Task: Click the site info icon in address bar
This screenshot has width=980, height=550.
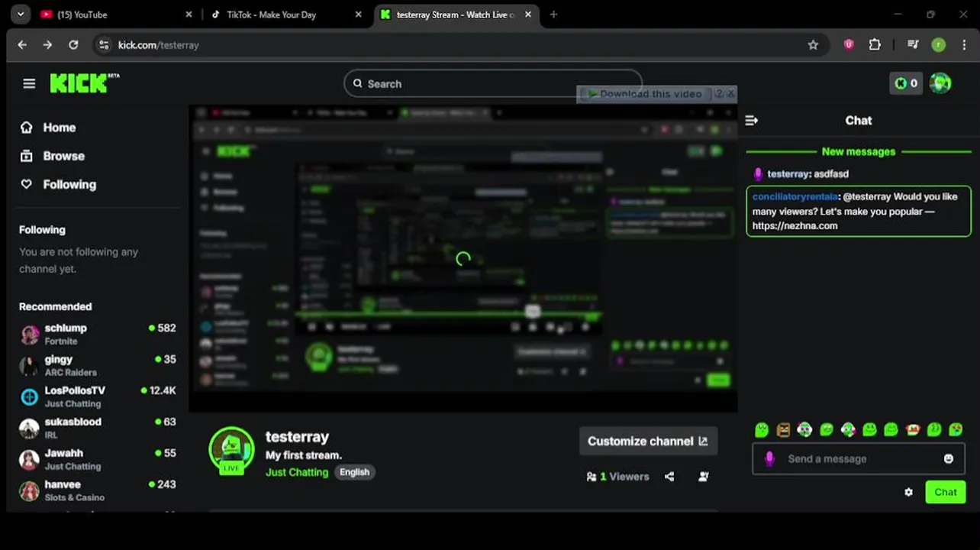Action: click(105, 45)
